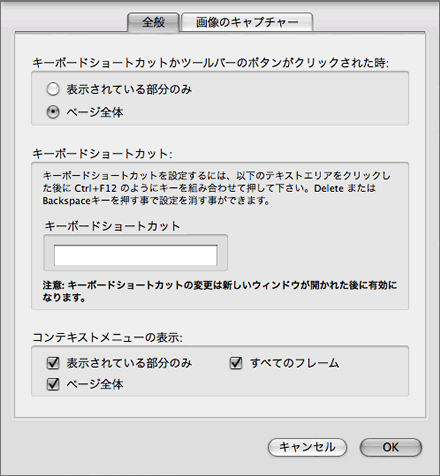Image resolution: width=440 pixels, height=476 pixels.
Task: Click the キャンセル button
Action: click(307, 447)
